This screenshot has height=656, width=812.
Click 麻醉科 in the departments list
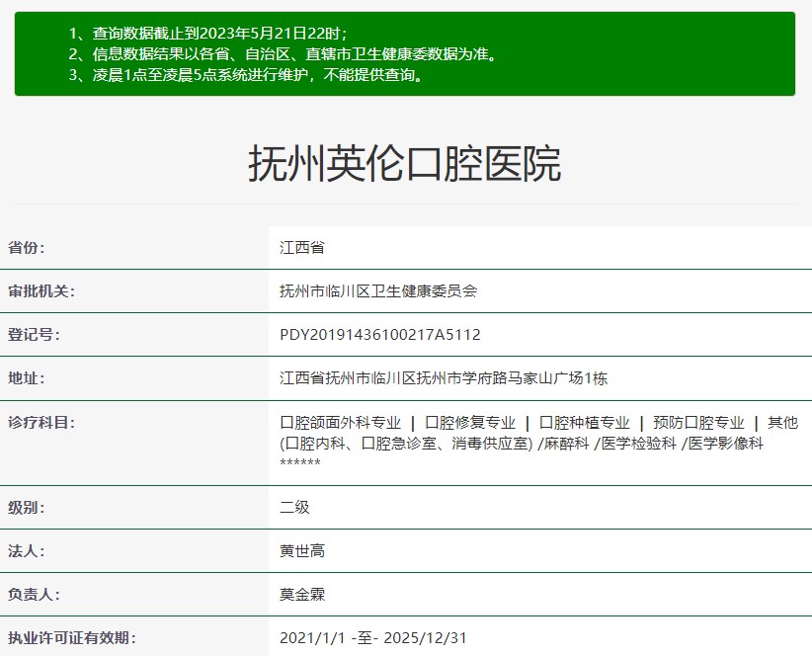tap(567, 444)
